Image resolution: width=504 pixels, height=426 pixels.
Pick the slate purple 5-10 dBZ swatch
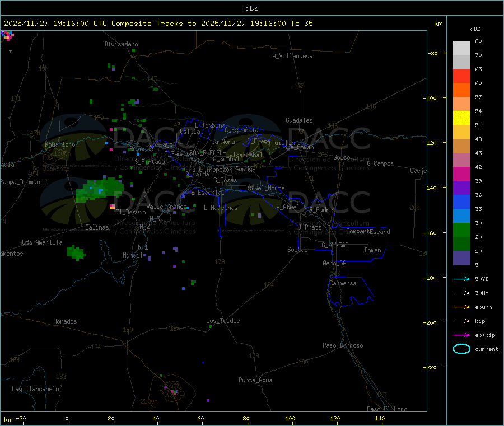click(x=461, y=258)
